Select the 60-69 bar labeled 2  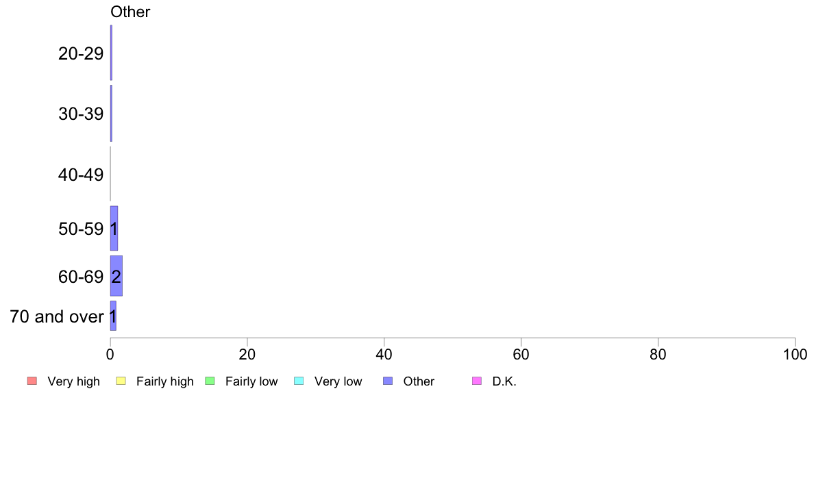116,276
